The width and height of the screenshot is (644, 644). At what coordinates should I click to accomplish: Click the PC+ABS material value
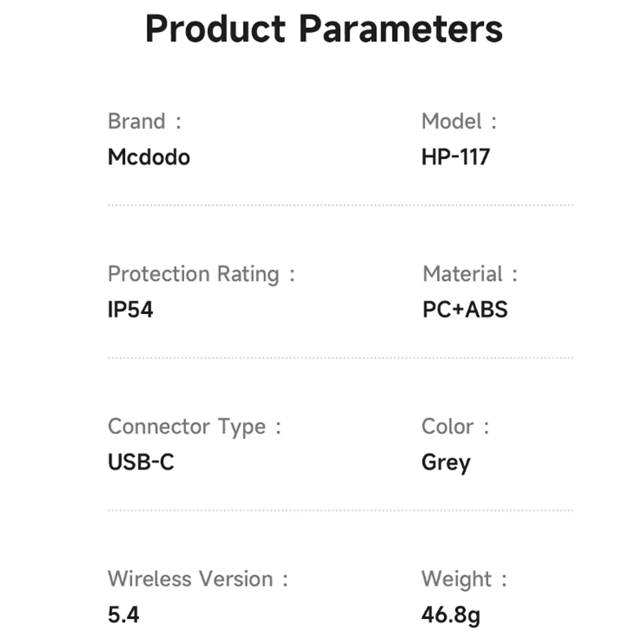pyautogui.click(x=465, y=310)
